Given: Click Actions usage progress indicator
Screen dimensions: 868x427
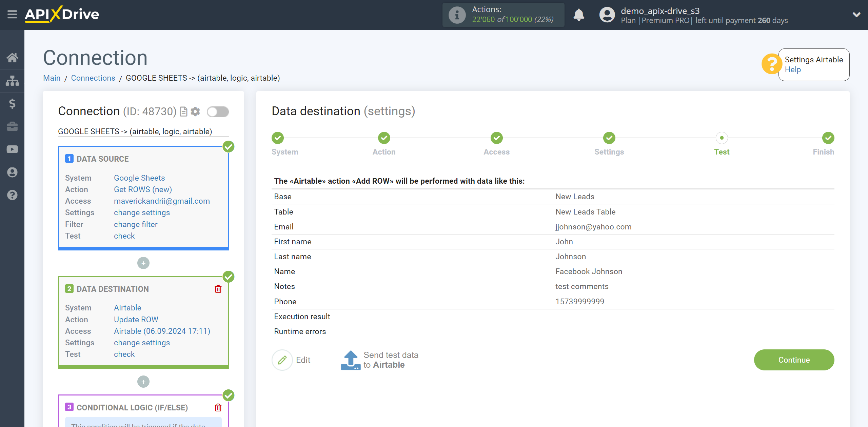Looking at the screenshot, I should [502, 15].
